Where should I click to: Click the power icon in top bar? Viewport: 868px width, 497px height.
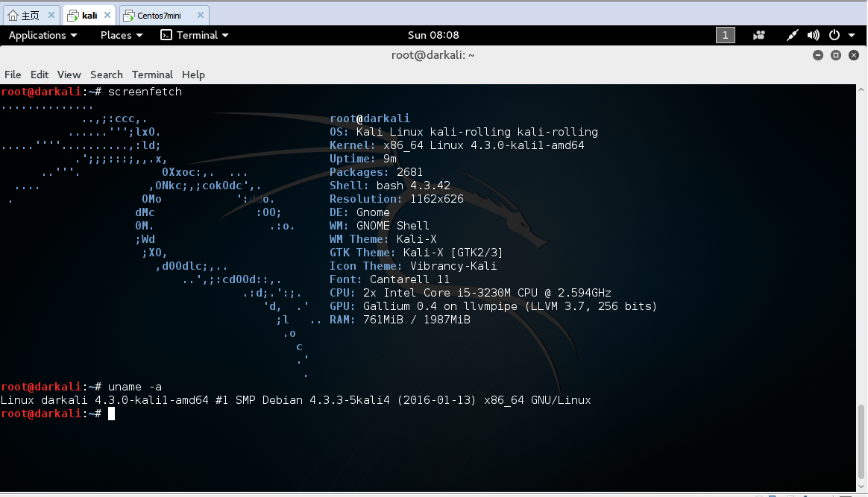834,35
